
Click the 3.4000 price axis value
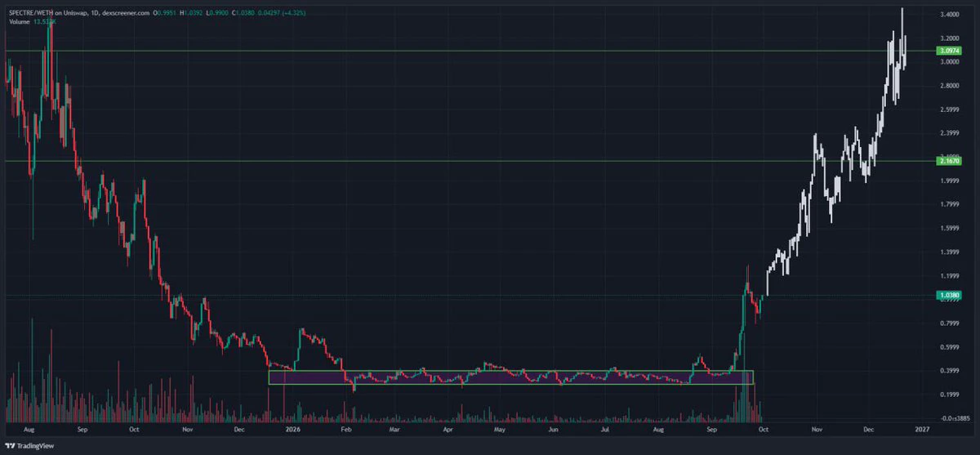tap(950, 15)
